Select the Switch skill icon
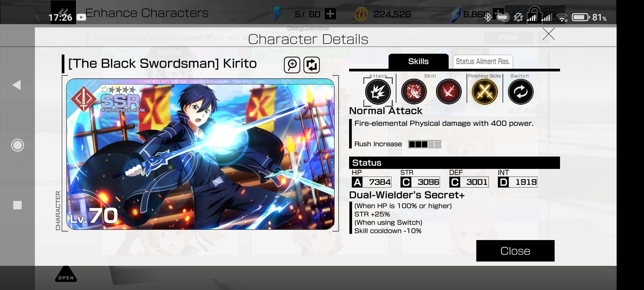 tap(521, 92)
